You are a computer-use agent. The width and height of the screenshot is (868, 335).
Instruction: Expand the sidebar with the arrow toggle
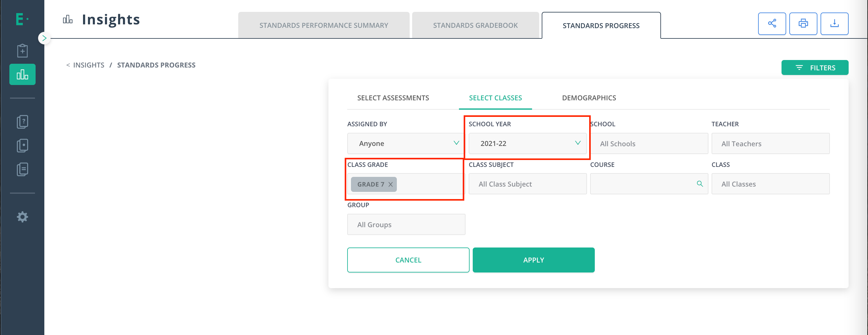point(44,38)
